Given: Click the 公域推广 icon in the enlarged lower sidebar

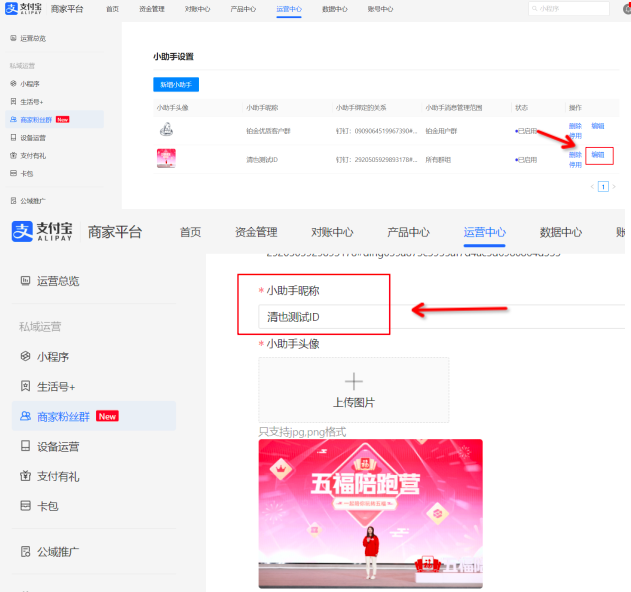Looking at the screenshot, I should (26, 551).
